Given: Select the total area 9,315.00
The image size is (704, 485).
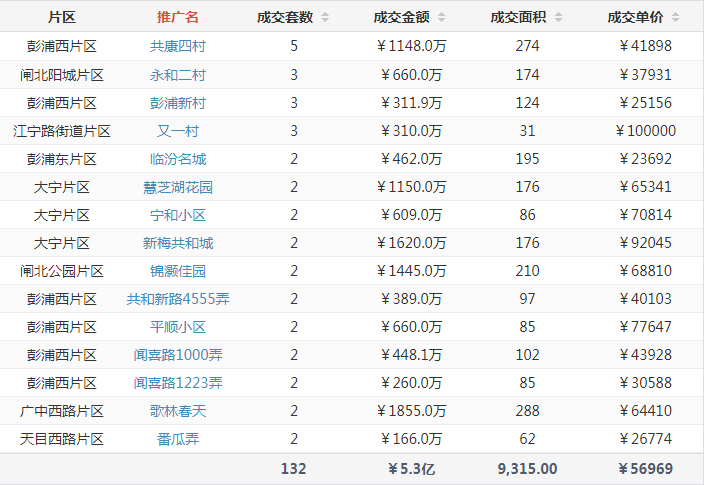Looking at the screenshot, I should [528, 469].
